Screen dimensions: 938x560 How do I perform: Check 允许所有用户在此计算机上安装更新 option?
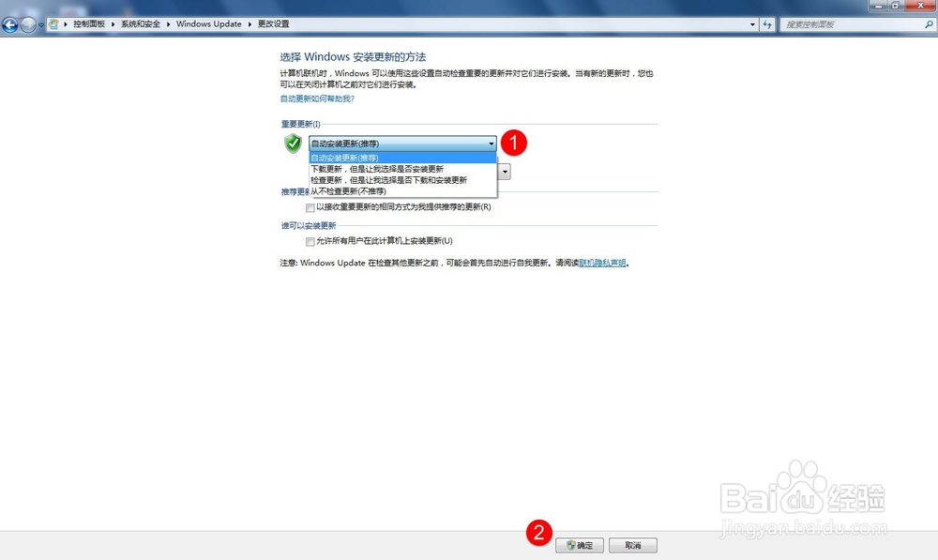310,241
